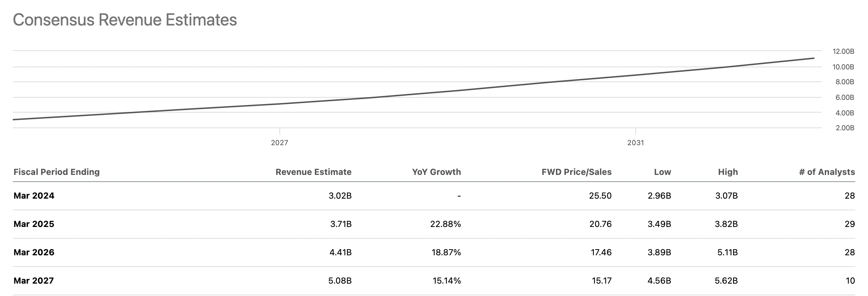
Task: Sort table by the Low column header
Action: [x=662, y=172]
